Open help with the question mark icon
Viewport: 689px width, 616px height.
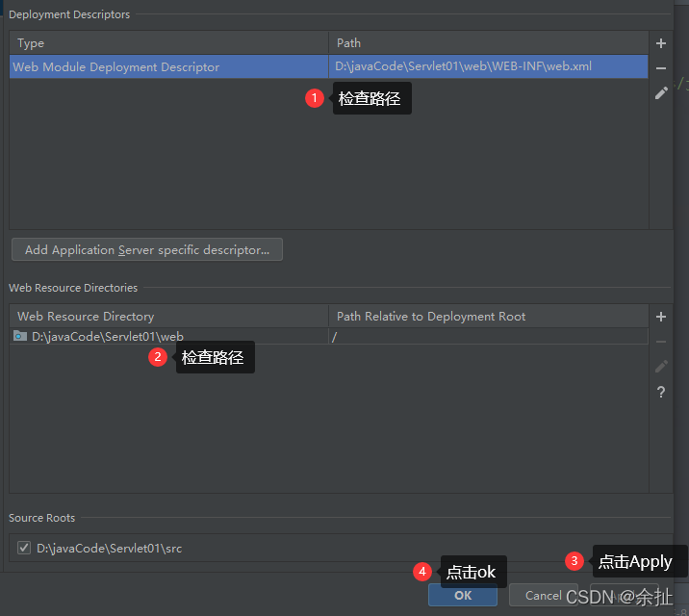[661, 392]
